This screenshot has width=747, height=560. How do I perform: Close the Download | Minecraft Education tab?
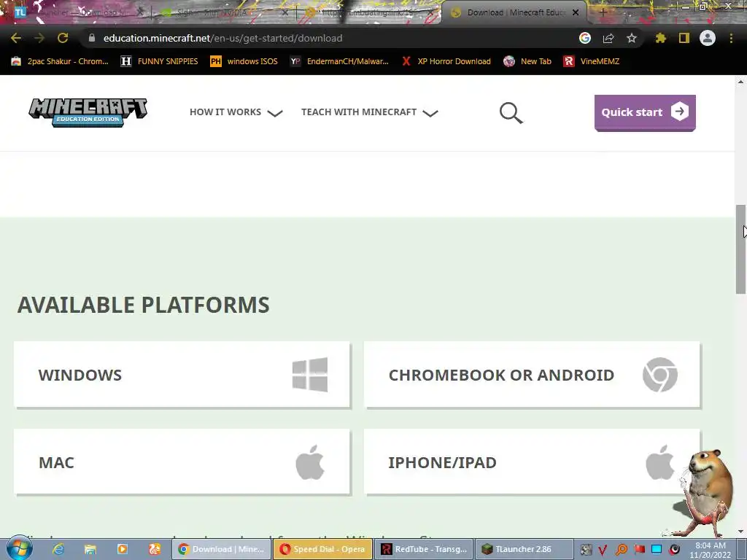[x=576, y=12]
